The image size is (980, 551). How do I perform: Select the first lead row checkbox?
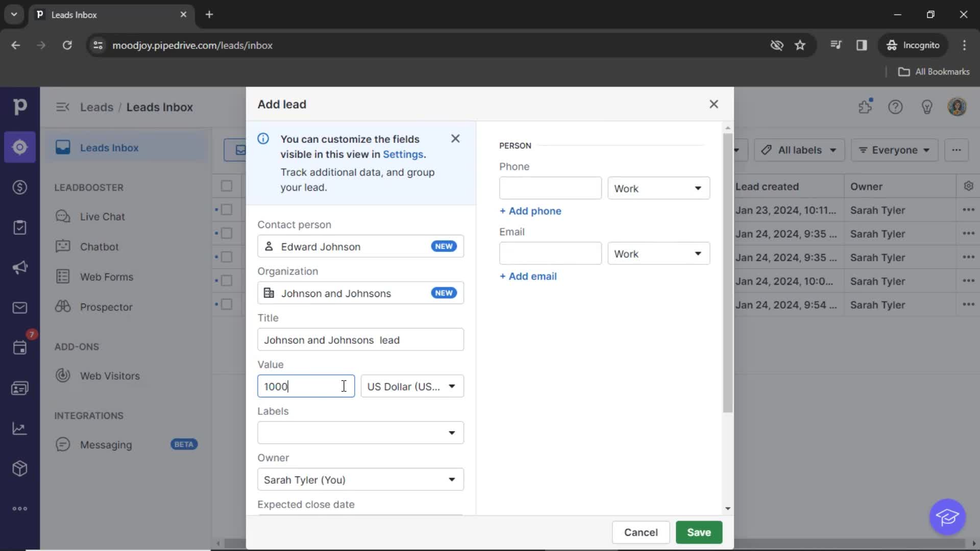coord(227,210)
